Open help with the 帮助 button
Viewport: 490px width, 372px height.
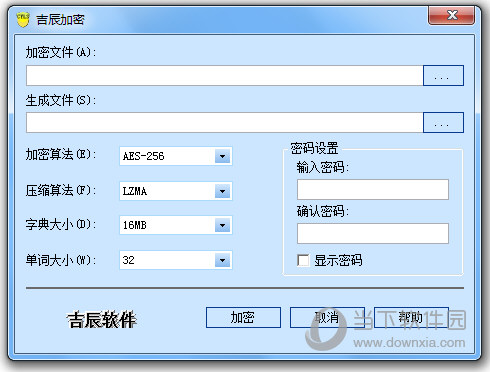tap(411, 317)
